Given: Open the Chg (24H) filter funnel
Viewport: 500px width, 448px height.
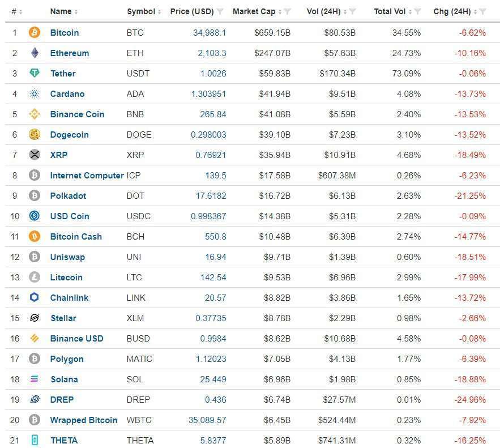Looking at the screenshot, I should (482, 12).
